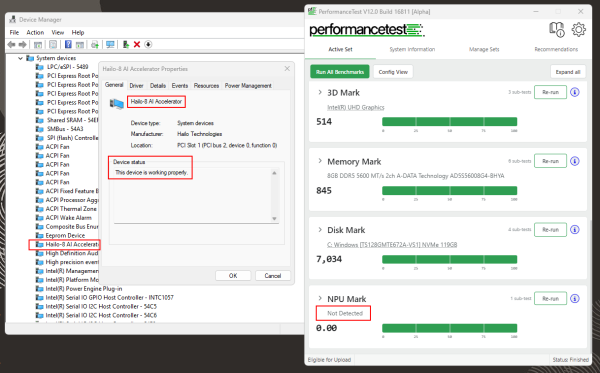Click the icon next to SMBus - 54A3

pos(39,129)
